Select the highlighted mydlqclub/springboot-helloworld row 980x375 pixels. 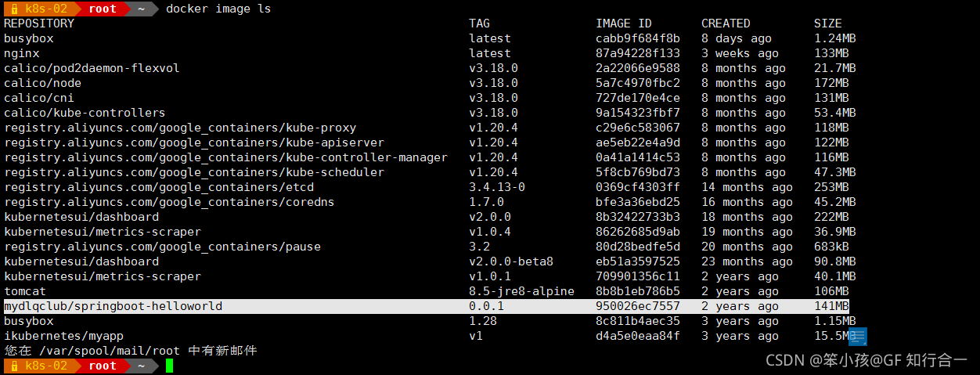pos(426,306)
